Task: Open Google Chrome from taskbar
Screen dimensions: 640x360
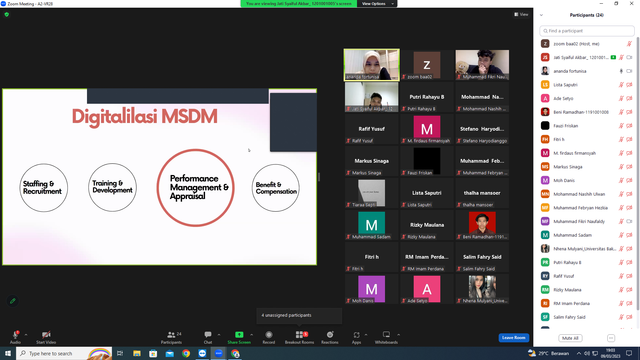Action: click(186, 353)
